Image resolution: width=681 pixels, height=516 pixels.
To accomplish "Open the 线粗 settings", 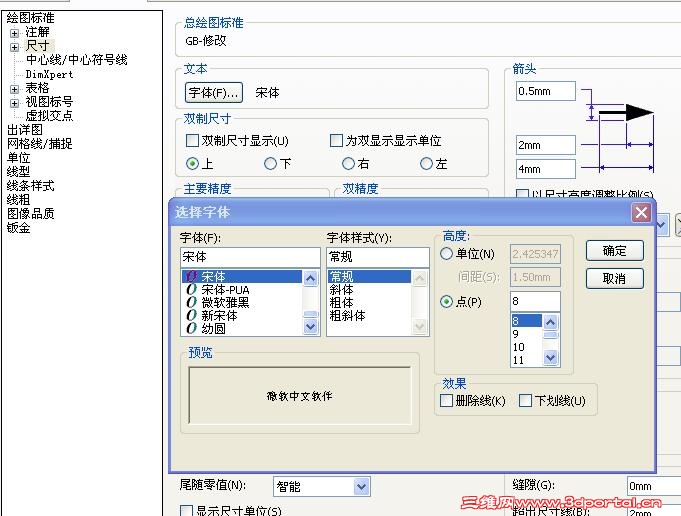I will click(x=18, y=199).
